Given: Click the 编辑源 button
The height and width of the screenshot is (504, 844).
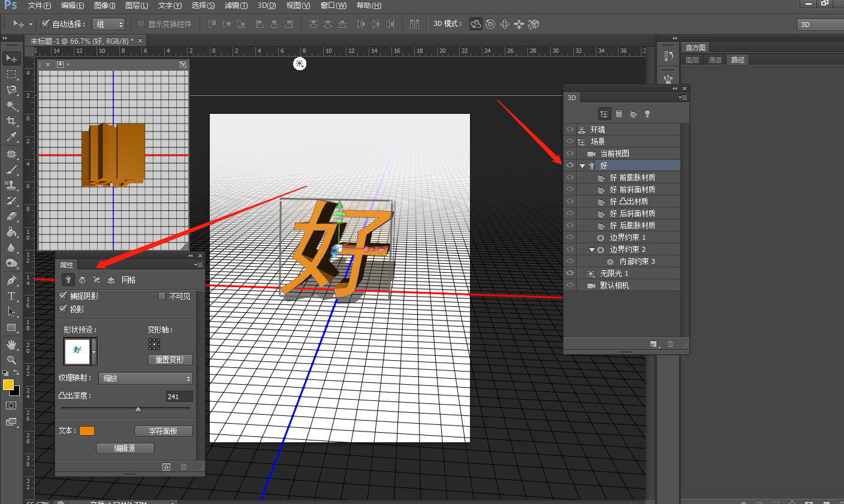Looking at the screenshot, I should [125, 448].
